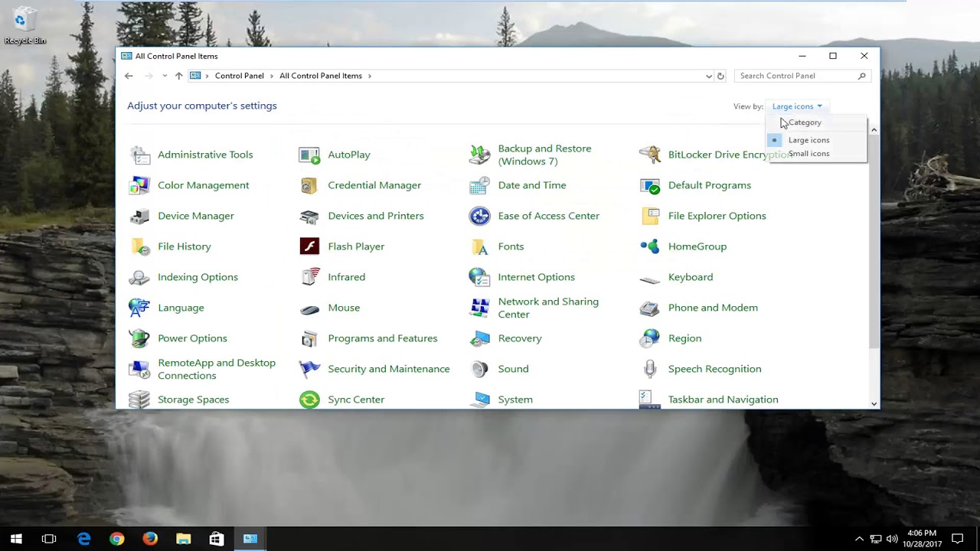Expand the address bar history dropdown

tap(709, 76)
